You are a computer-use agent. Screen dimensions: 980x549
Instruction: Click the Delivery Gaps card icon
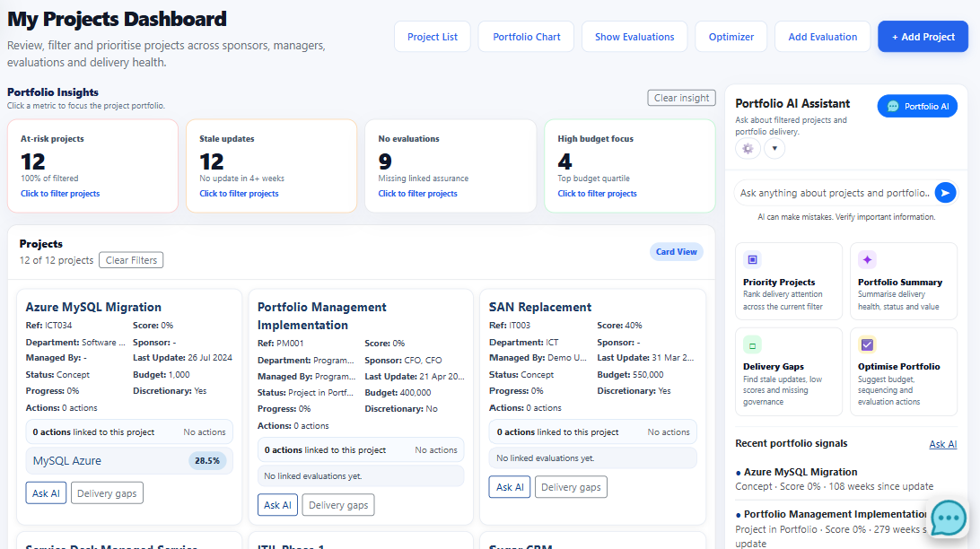coord(752,344)
